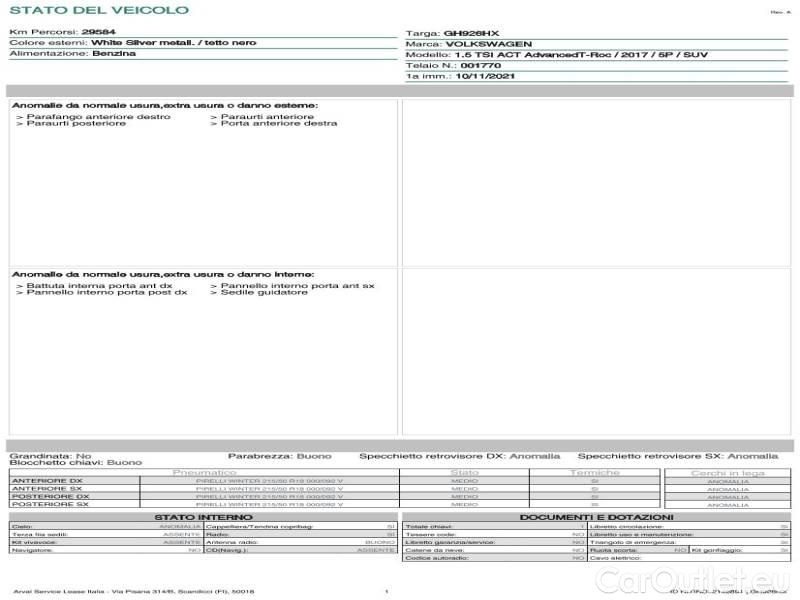Click the Porta anteriore destra anomaly
This screenshot has width=800, height=600.
pyautogui.click(x=273, y=124)
